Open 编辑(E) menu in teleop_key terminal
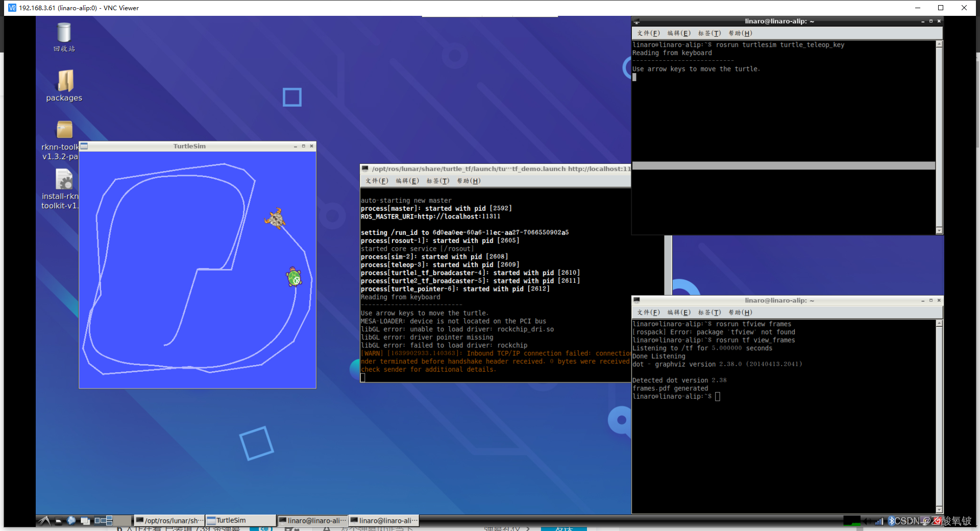The width and height of the screenshot is (980, 531). [x=679, y=33]
